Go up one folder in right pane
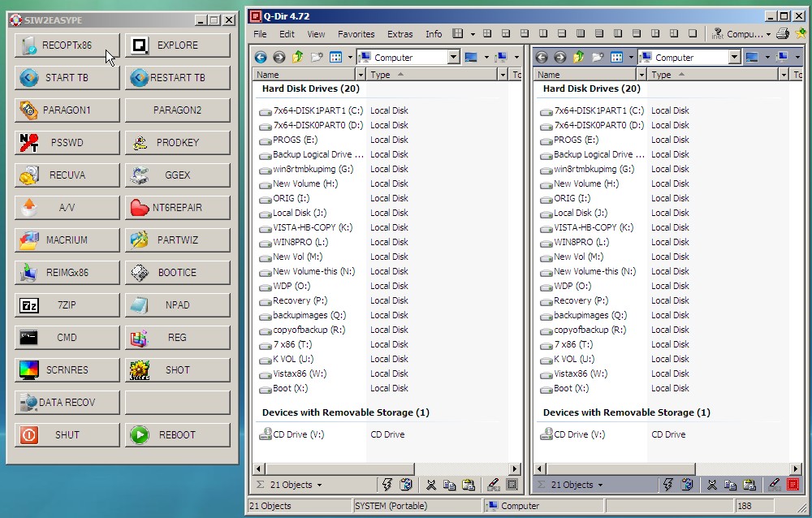The width and height of the screenshot is (812, 518). [579, 57]
